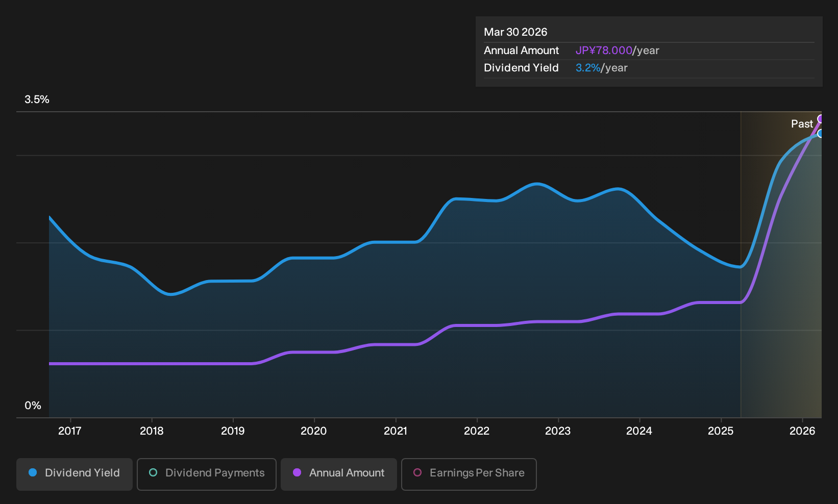The image size is (838, 504).
Task: Click the 2025 x-axis label
Action: point(721,431)
